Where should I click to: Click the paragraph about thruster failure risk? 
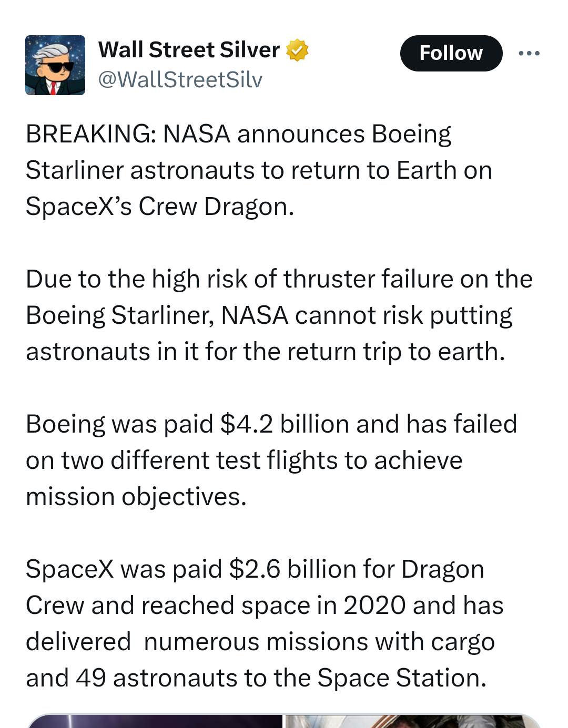point(279,315)
